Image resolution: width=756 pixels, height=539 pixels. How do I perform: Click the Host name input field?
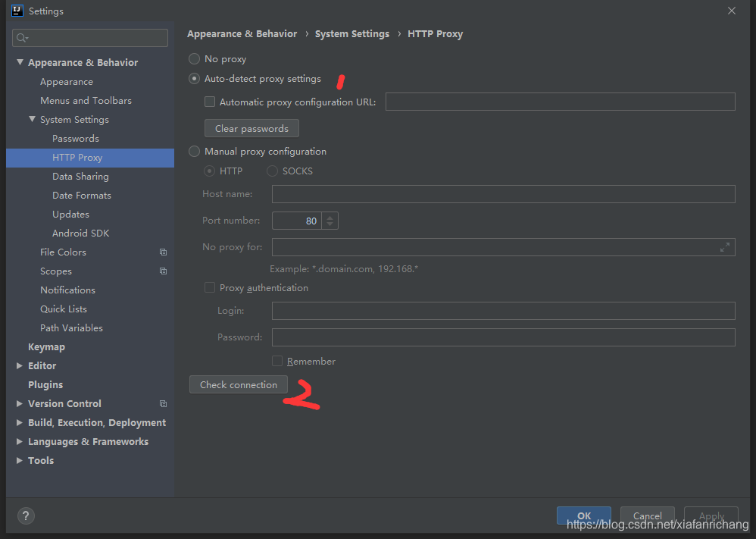(x=503, y=194)
